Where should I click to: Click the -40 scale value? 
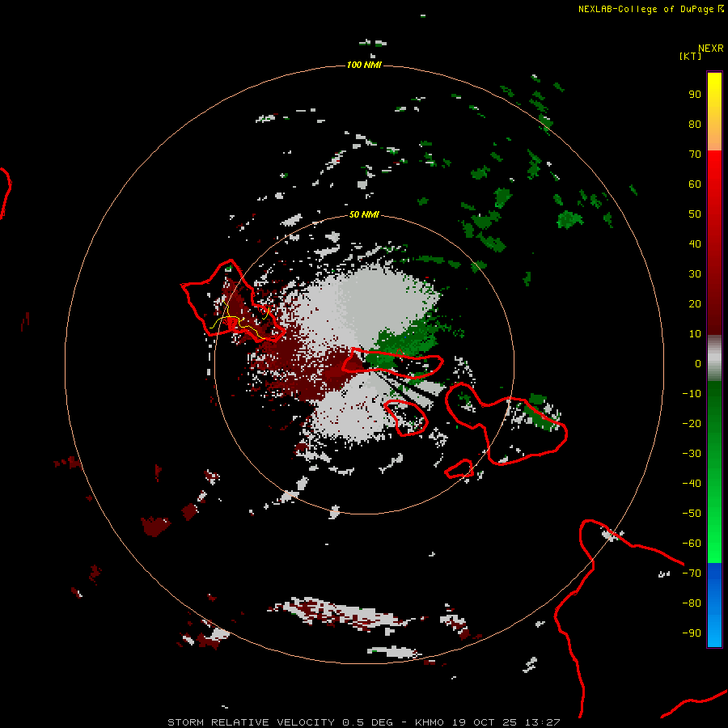692,484
